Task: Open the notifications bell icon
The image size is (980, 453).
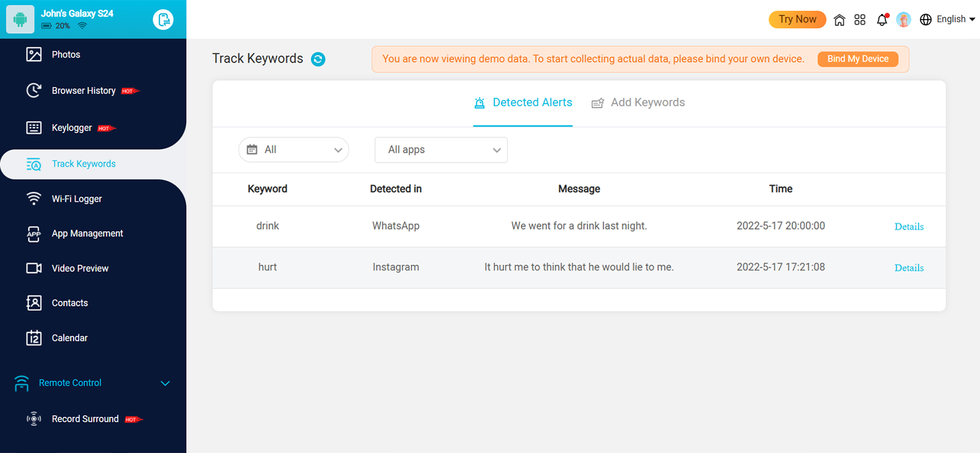Action: click(882, 20)
